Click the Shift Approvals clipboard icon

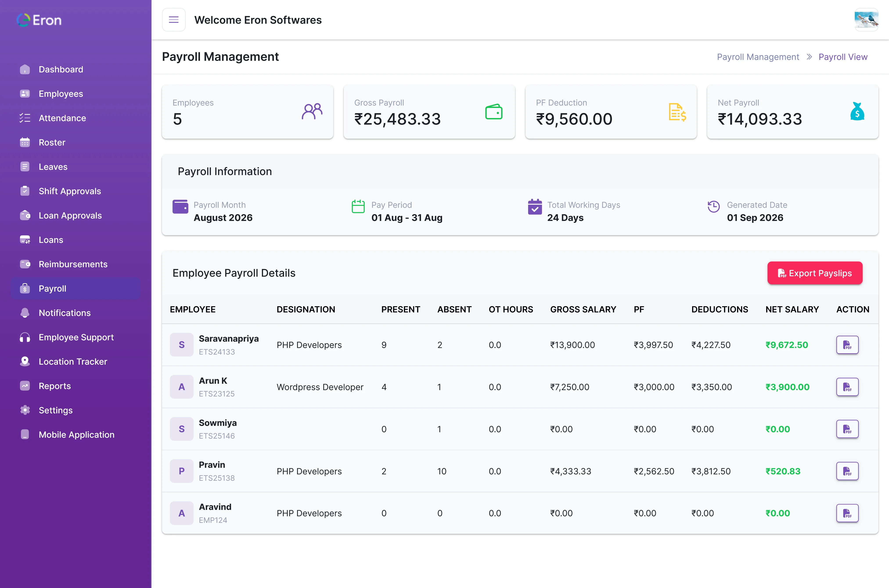tap(25, 191)
